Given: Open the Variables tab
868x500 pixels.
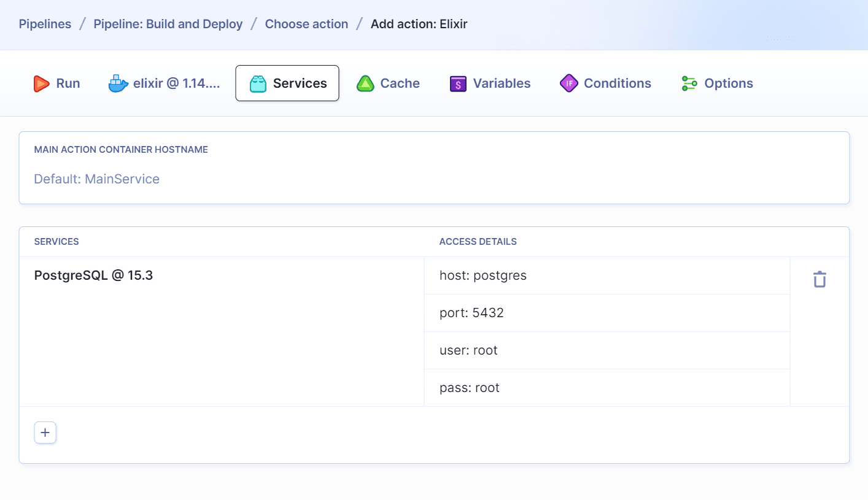Looking at the screenshot, I should click(x=489, y=83).
